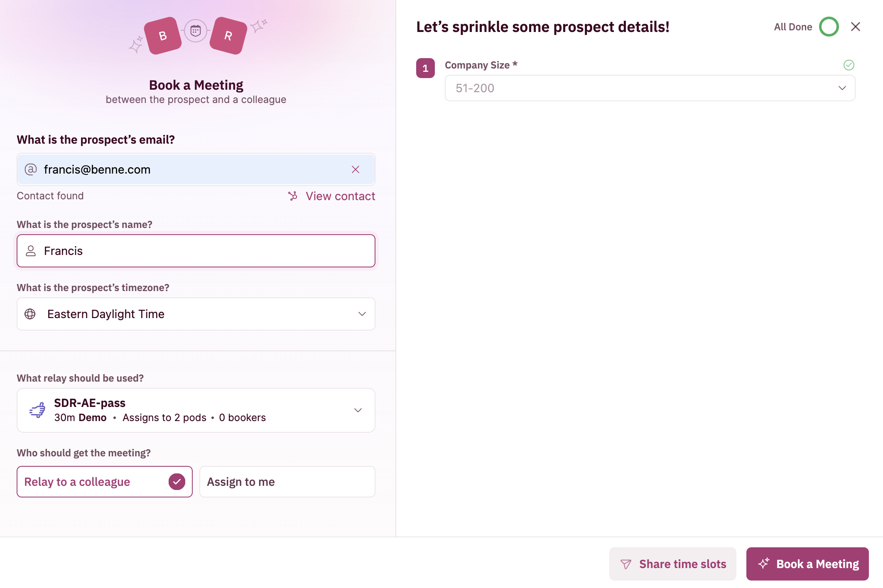This screenshot has width=883, height=588.
Task: Click the SDR-AE-pass relay hand icon
Action: [x=37, y=410]
